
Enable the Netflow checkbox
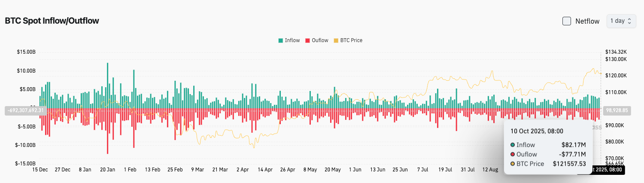pyautogui.click(x=567, y=21)
